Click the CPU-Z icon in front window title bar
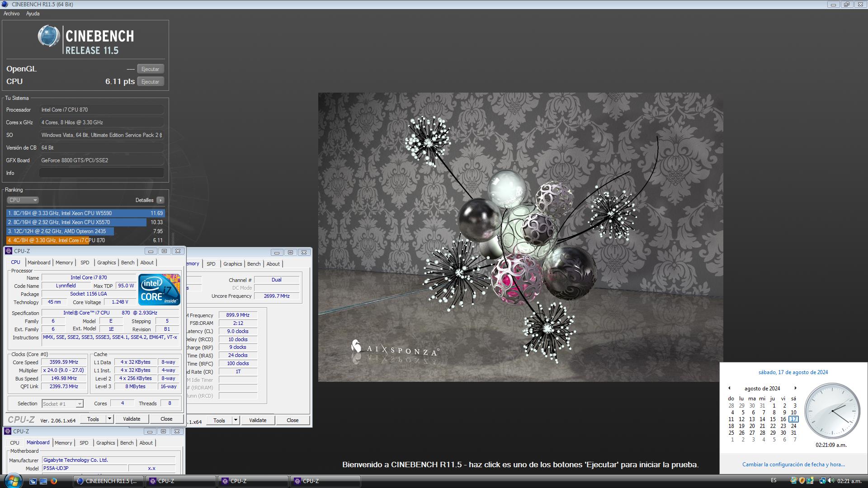868x488 pixels. pos(9,251)
